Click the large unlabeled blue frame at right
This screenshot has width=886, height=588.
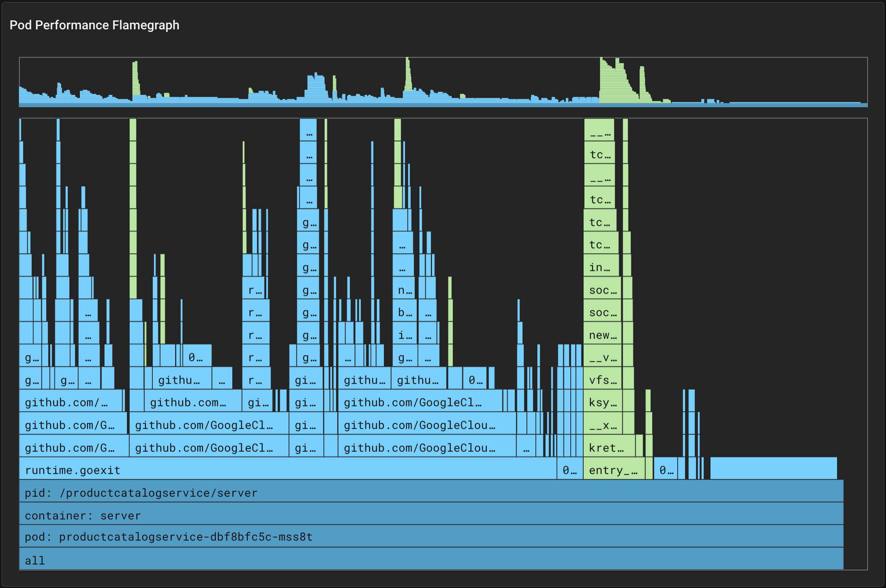pyautogui.click(x=773, y=469)
